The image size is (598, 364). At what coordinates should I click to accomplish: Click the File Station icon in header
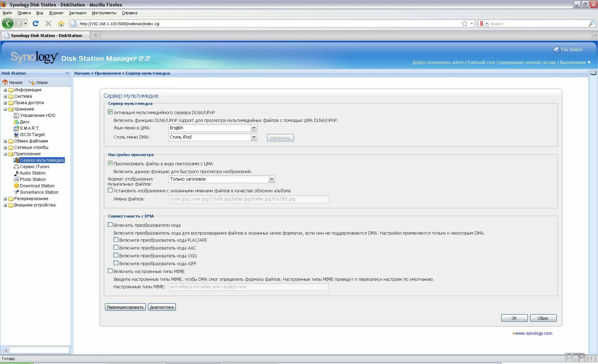point(556,50)
